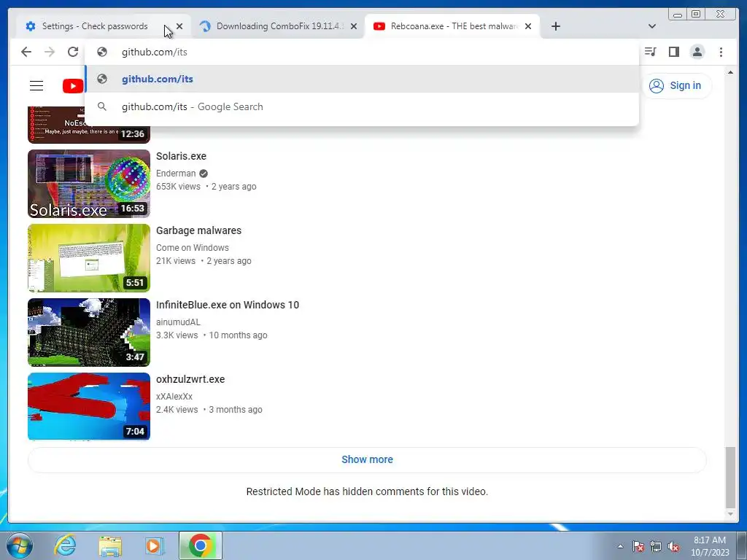Visit the ainumudAL channel name
The height and width of the screenshot is (560, 747).
(178, 322)
